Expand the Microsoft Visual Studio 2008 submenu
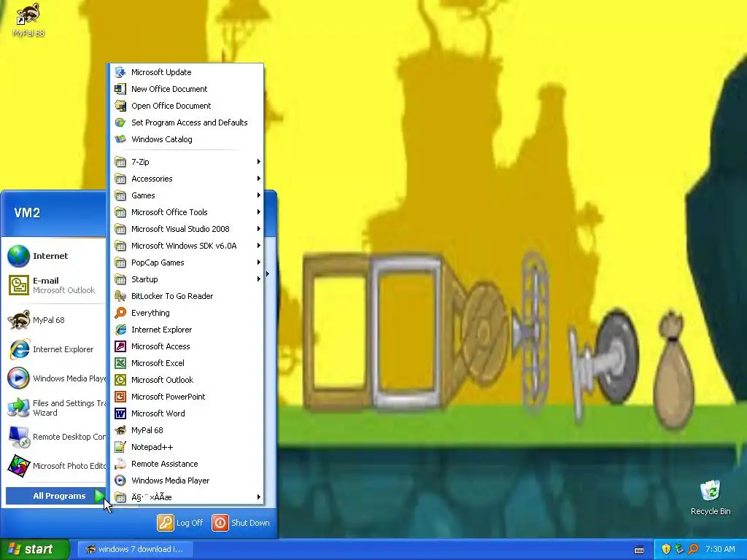Image resolution: width=747 pixels, height=560 pixels. 187,229
